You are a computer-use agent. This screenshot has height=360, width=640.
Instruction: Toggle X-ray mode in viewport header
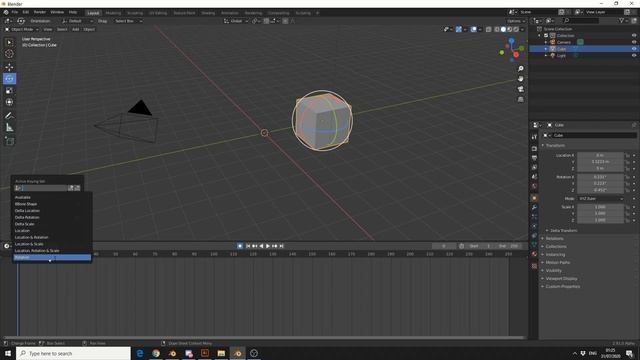(489, 29)
